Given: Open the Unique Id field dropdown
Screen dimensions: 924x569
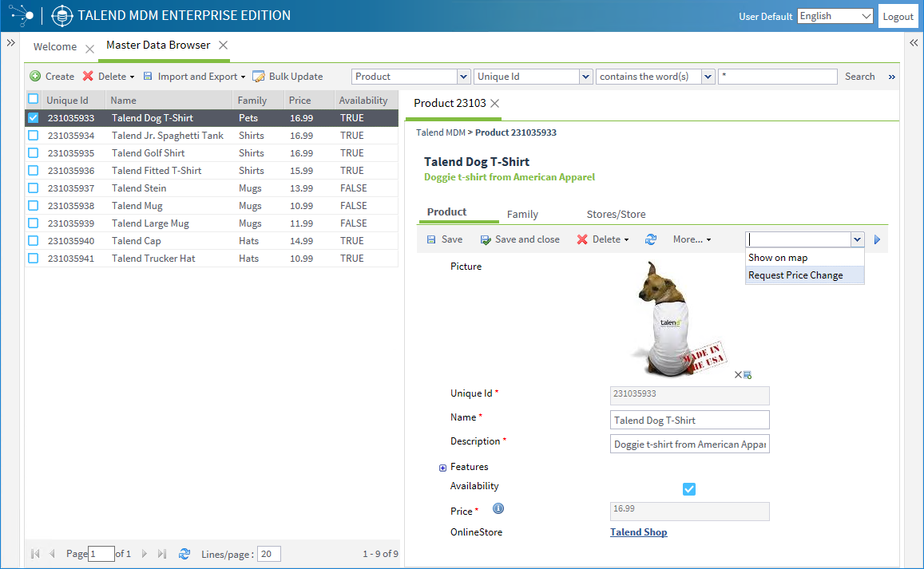Looking at the screenshot, I should 585,77.
